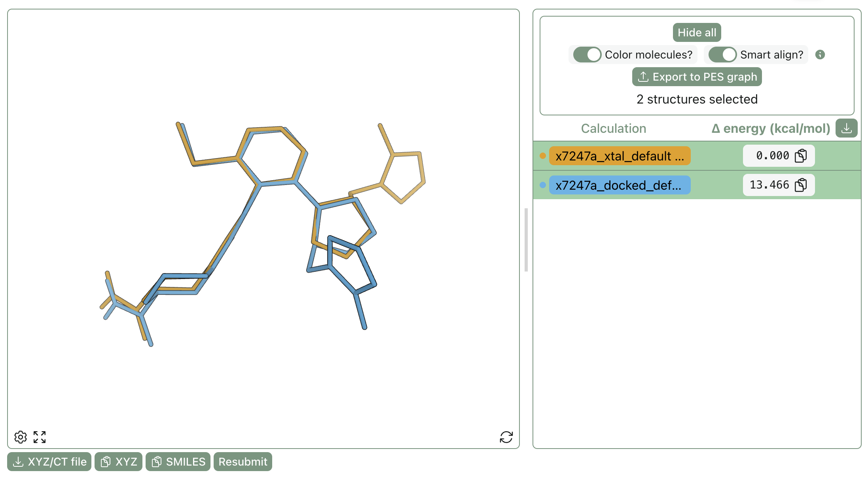Toggle Smart align switch
Screen dimensions: 868x479
tap(722, 55)
